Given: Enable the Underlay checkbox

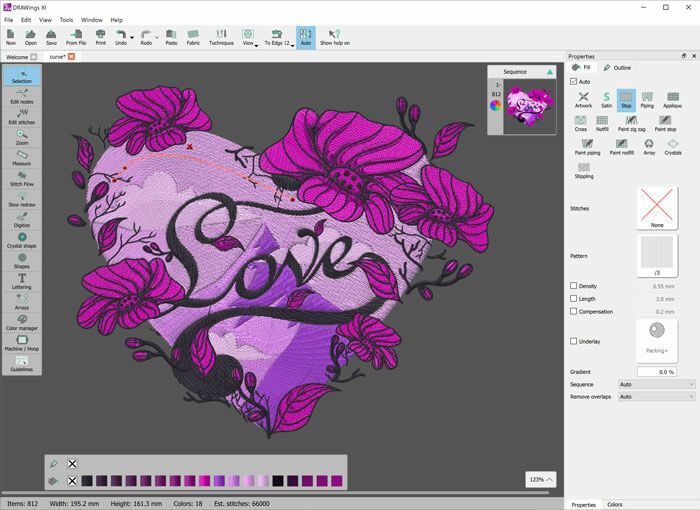Looking at the screenshot, I should 574,341.
